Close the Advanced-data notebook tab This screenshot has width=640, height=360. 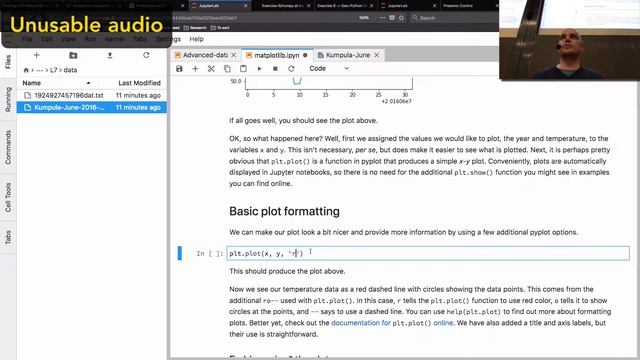pyautogui.click(x=234, y=55)
